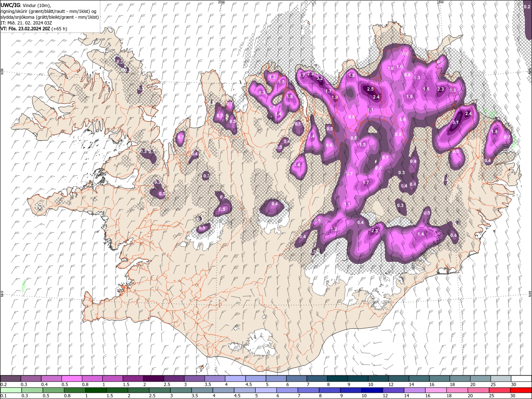Click the slate blue 6 swatch, top legend row

click(297, 379)
